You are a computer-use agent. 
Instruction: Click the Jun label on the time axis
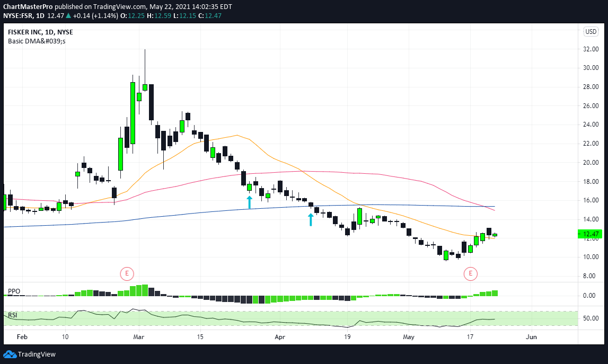(x=531, y=337)
